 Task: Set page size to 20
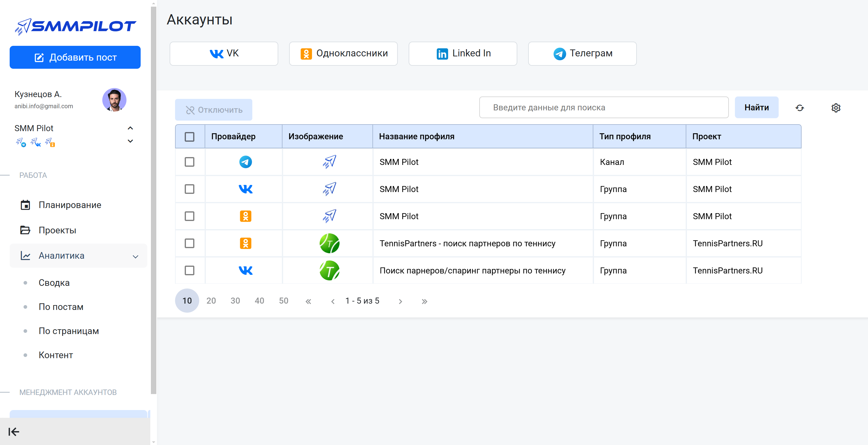click(x=211, y=301)
